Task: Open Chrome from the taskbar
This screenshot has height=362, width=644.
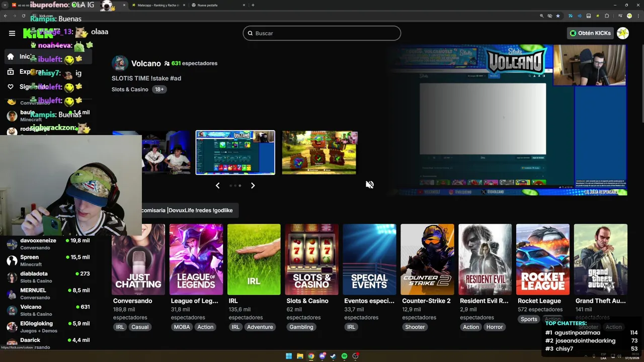Action: (311, 356)
